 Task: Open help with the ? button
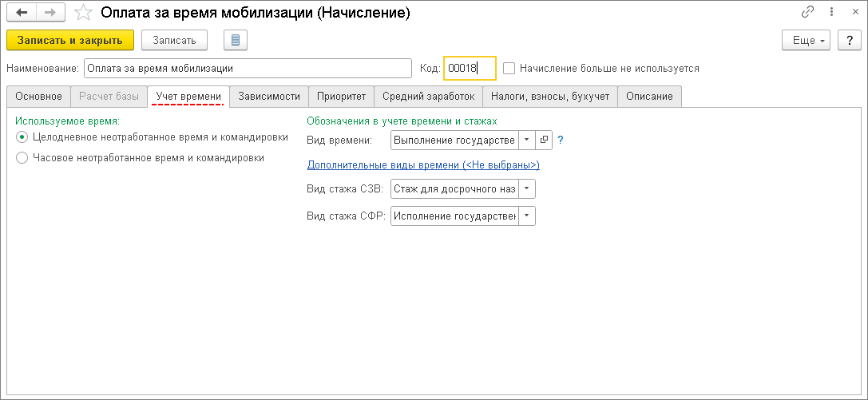(849, 40)
